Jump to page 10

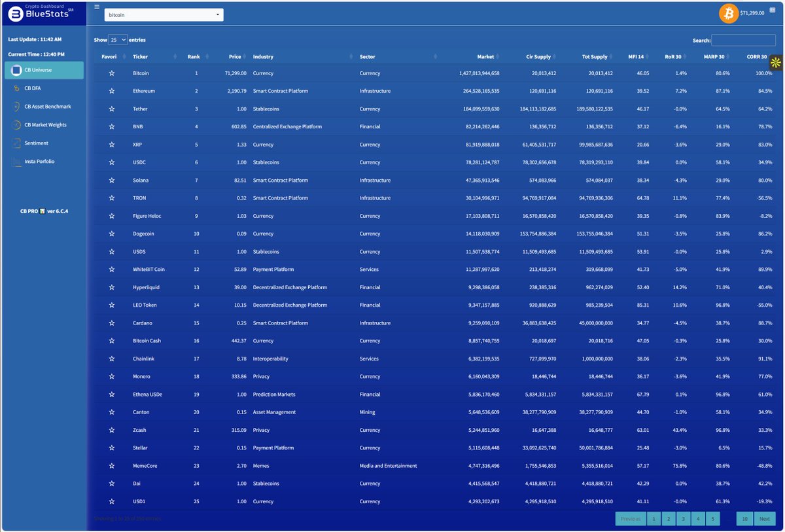coord(744,519)
